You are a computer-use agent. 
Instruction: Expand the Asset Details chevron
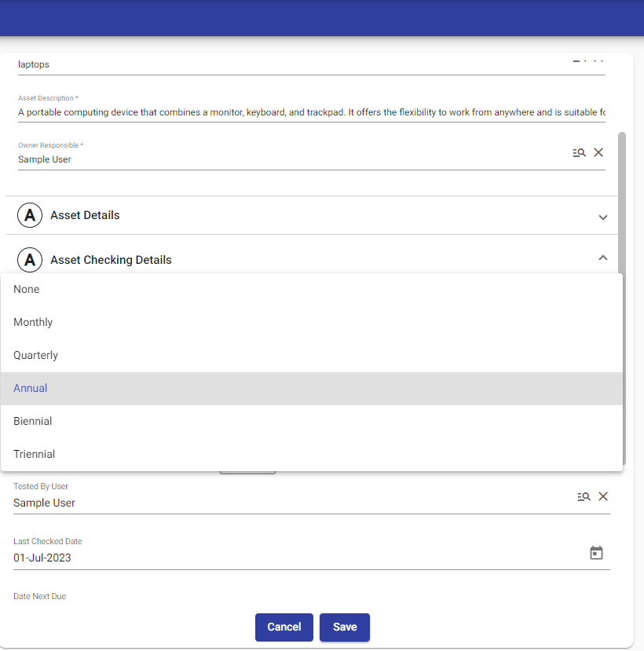pos(602,217)
